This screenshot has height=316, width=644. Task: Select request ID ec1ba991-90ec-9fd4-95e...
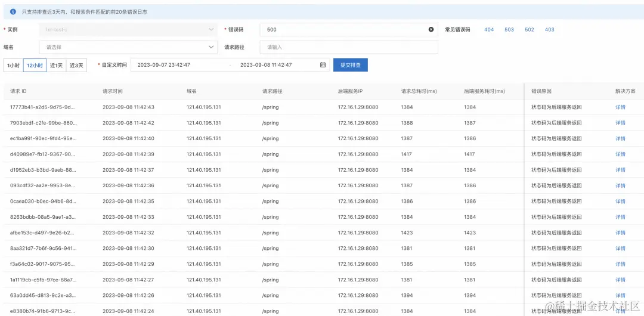click(43, 138)
